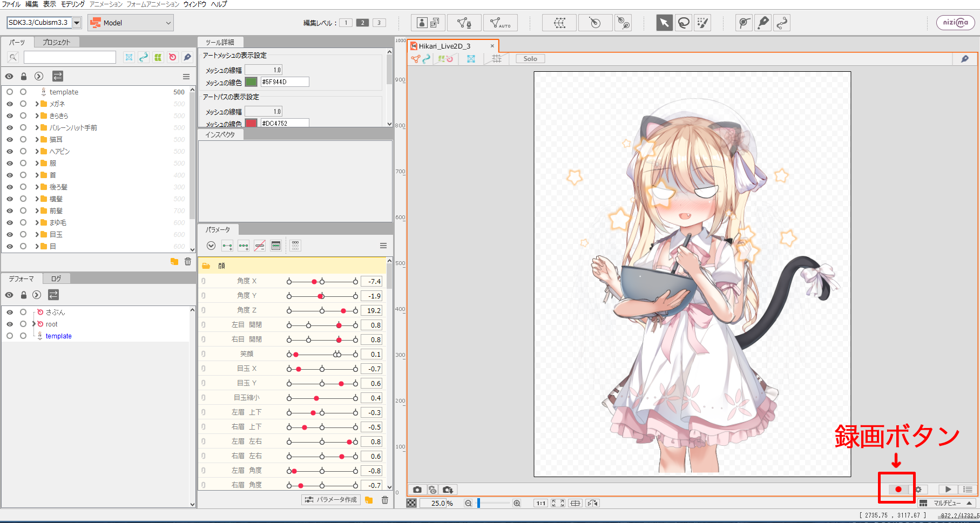Image resolution: width=980 pixels, height=523 pixels.
Task: Toggle visibility of the 服 folder
Action: point(10,163)
